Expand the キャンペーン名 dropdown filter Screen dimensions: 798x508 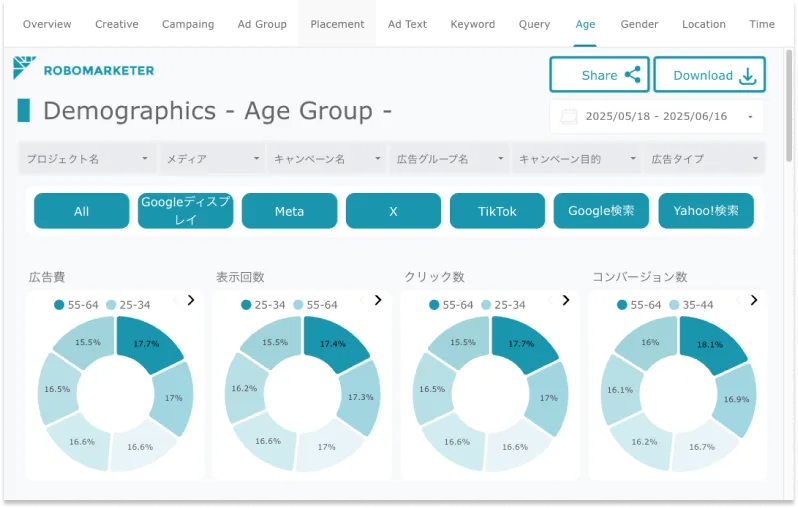pos(327,159)
